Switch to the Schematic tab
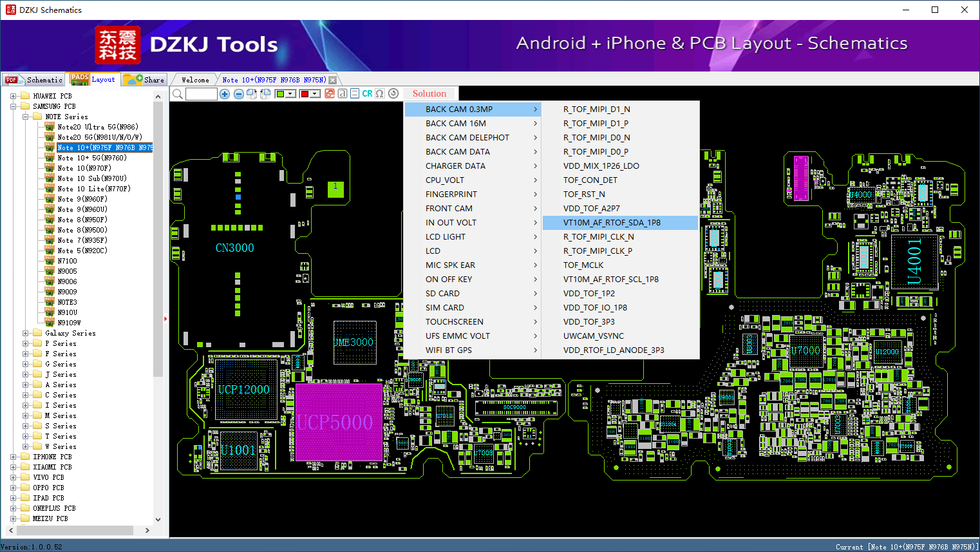Viewport: 980px width, 552px height. tap(33, 80)
